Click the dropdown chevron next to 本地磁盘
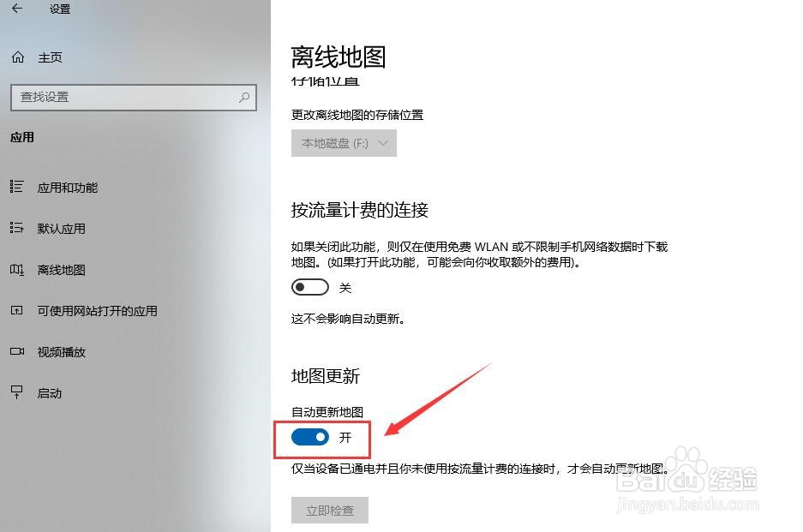Viewport: 803px width, 532px height. click(x=382, y=143)
